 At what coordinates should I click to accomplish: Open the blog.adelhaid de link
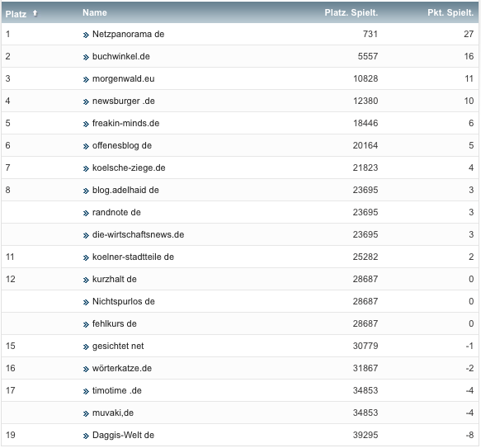tap(125, 191)
